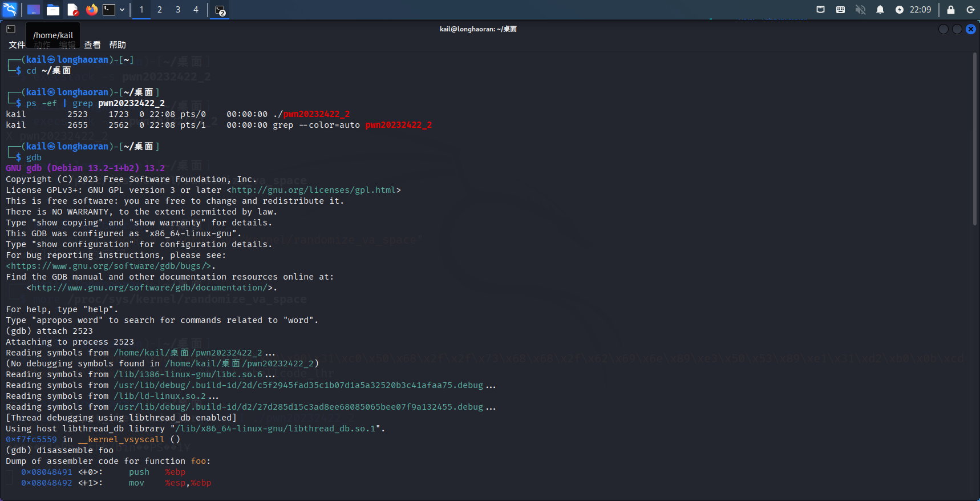This screenshot has height=501, width=980.
Task: Click the /home/kail/桌面/pwn20232422_2 path in the 'Reading symbols from' line
Action: (x=188, y=353)
